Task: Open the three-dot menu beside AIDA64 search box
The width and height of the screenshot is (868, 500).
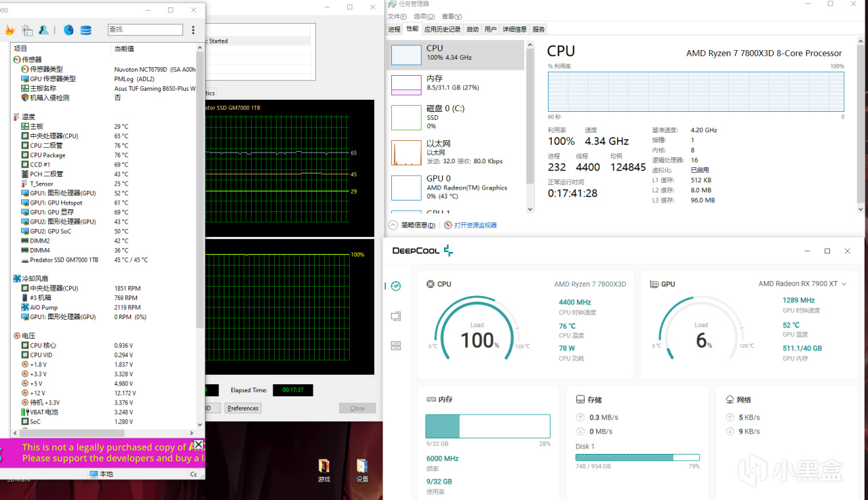Action: tap(193, 30)
